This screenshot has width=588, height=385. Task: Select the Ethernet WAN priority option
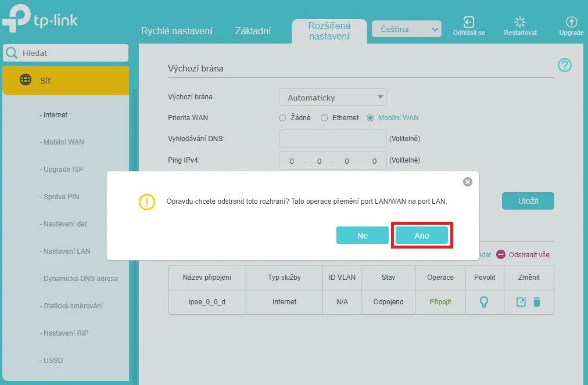tap(325, 118)
